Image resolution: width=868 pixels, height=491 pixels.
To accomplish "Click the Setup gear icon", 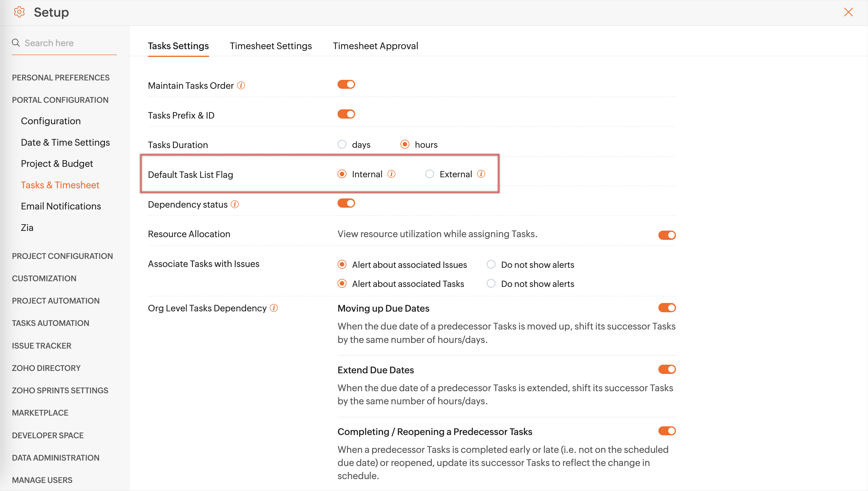I will [19, 12].
